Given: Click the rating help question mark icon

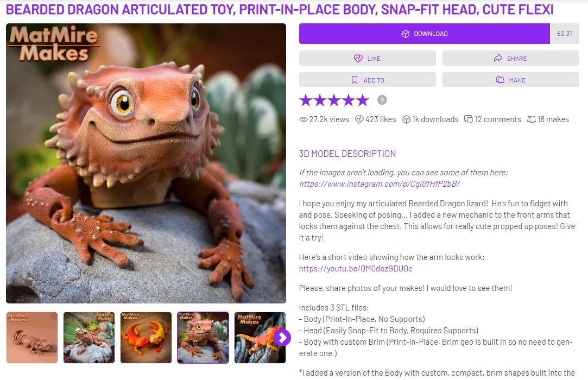Looking at the screenshot, I should (x=382, y=100).
